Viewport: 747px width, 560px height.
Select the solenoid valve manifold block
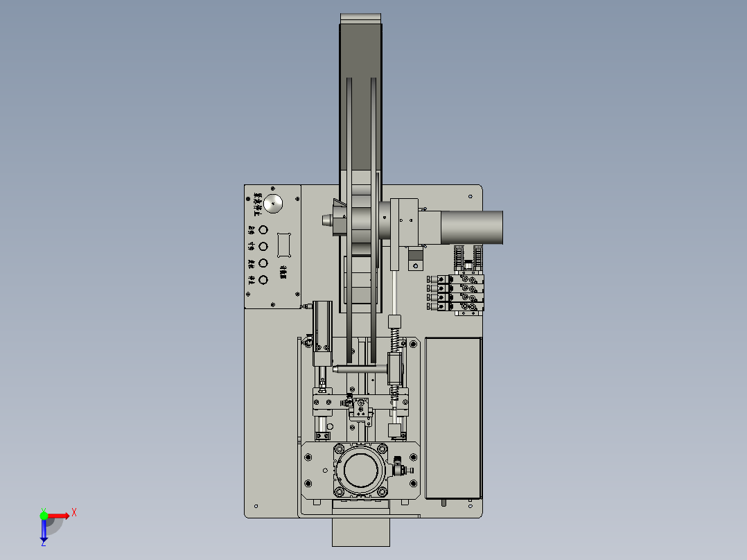tap(457, 292)
